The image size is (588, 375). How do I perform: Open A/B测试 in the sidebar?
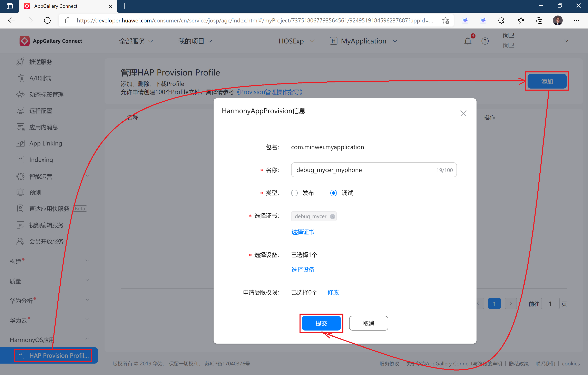[40, 78]
